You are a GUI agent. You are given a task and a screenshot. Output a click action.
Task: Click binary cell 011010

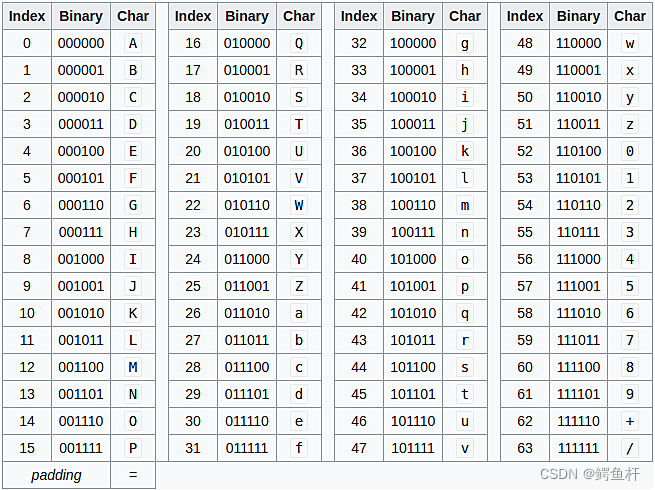tap(247, 313)
